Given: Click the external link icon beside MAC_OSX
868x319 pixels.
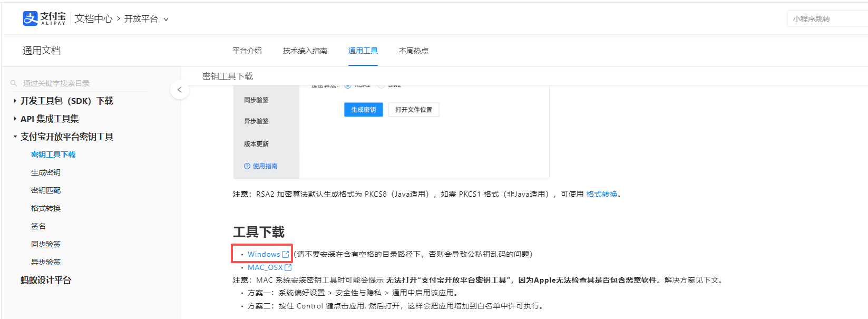Looking at the screenshot, I should coord(288,267).
